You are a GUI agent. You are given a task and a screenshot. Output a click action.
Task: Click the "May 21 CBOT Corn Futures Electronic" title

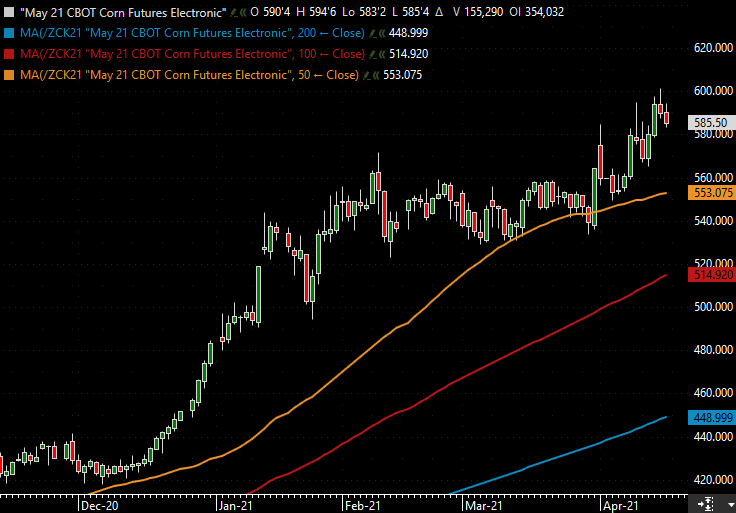(123, 12)
